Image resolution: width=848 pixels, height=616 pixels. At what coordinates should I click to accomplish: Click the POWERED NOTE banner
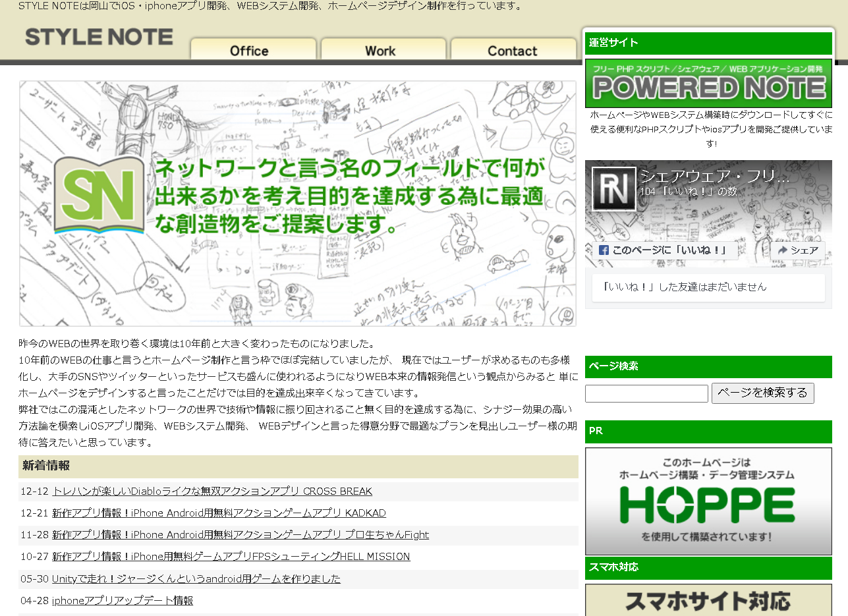click(x=708, y=84)
